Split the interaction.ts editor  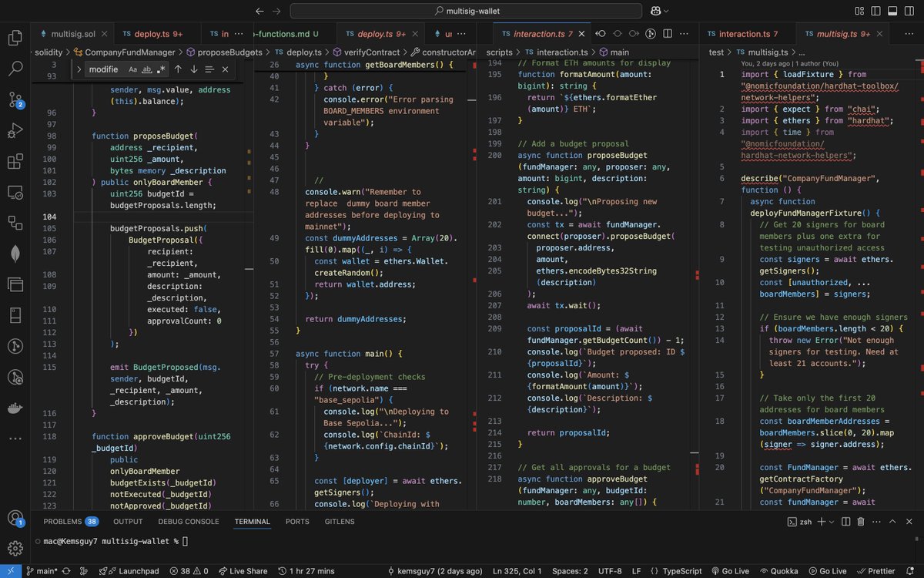(x=667, y=34)
